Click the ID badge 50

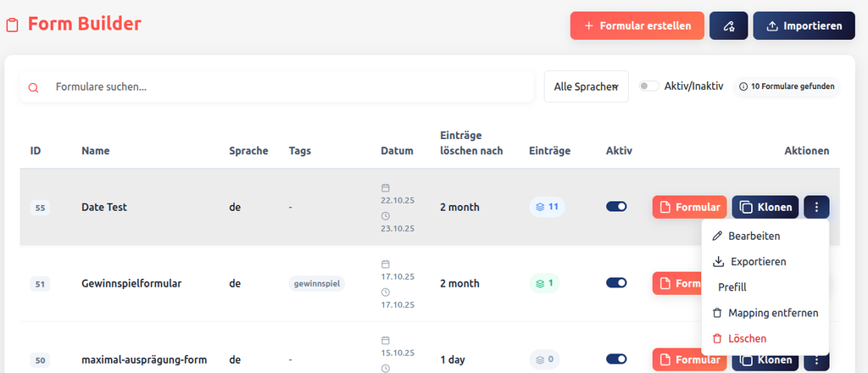click(40, 361)
